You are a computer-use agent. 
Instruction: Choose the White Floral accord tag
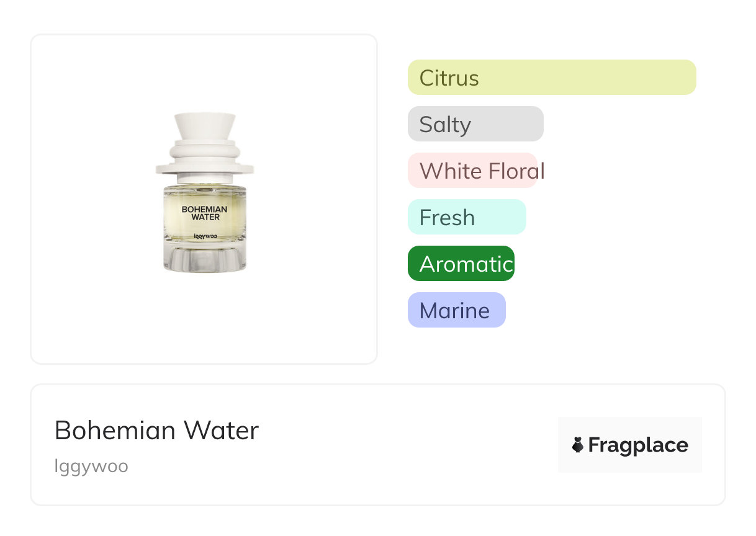pyautogui.click(x=472, y=171)
